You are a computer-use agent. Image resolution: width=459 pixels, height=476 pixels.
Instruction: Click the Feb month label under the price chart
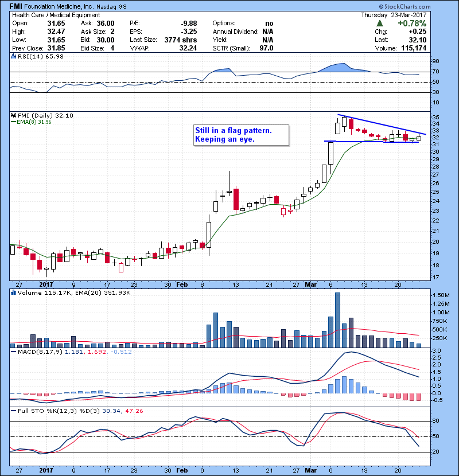tap(182, 285)
